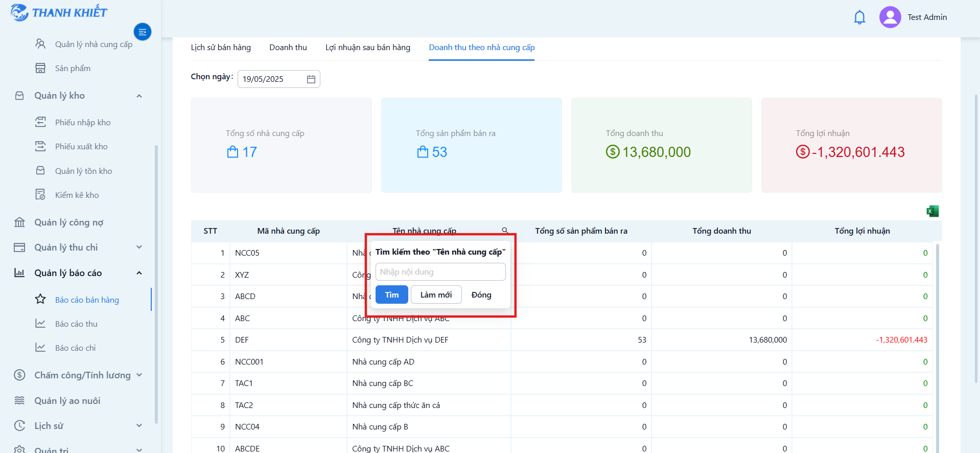980x453 pixels.
Task: Click the Tổng doanh thu card
Action: [662, 145]
